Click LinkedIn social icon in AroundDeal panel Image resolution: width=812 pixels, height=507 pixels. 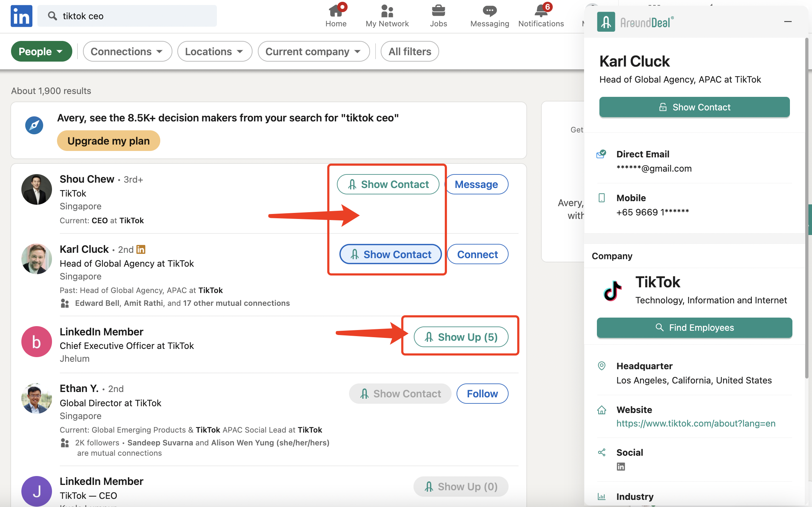[621, 467]
